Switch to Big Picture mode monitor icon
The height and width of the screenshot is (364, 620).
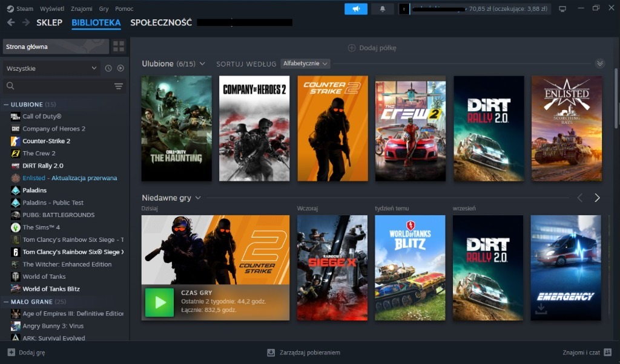pyautogui.click(x=562, y=8)
